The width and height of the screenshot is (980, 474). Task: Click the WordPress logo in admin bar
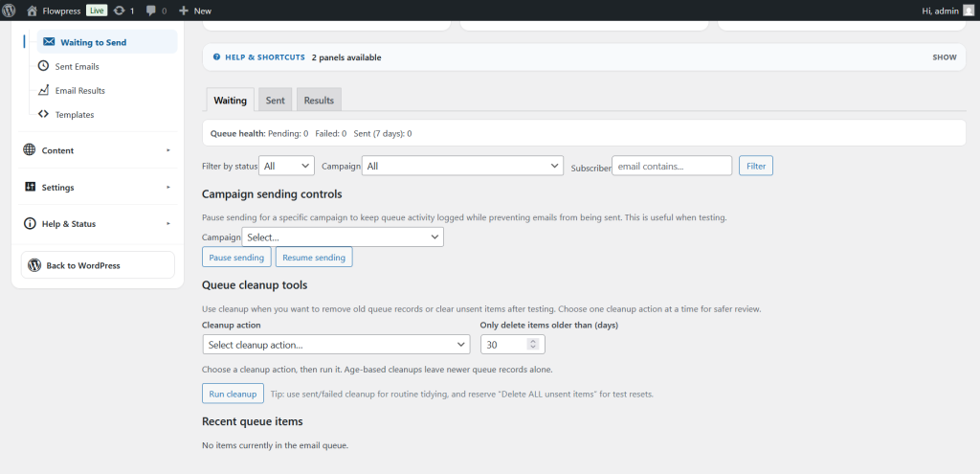(9, 10)
